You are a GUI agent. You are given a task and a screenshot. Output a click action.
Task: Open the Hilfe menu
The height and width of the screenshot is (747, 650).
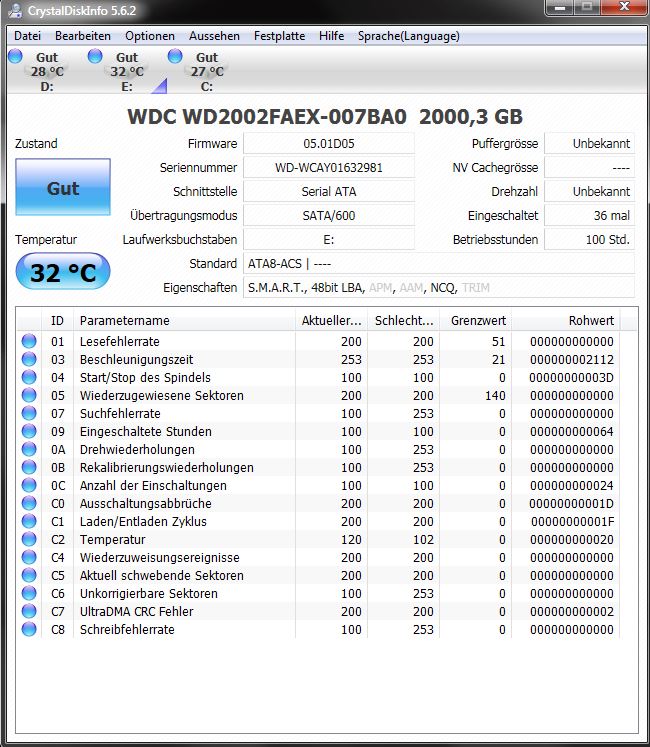(332, 36)
